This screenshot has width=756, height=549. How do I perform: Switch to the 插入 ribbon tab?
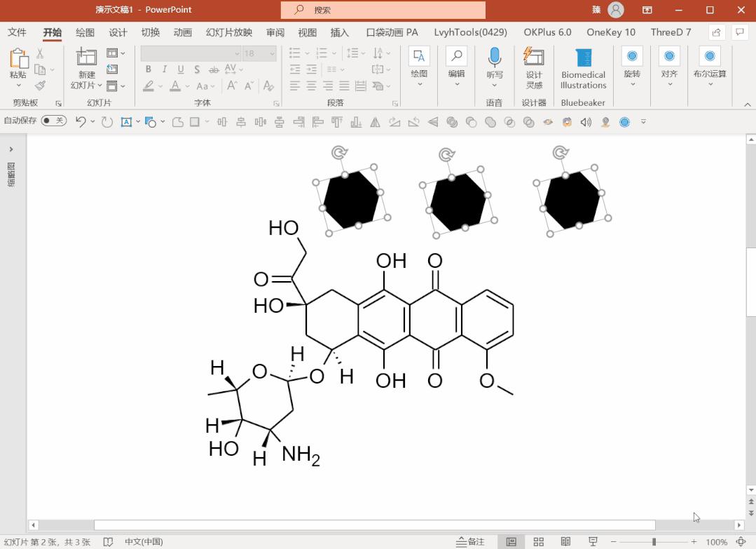tap(338, 32)
